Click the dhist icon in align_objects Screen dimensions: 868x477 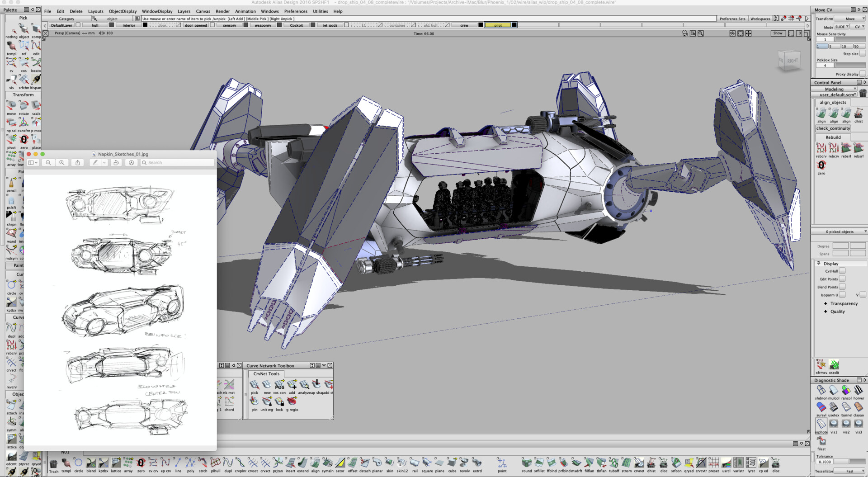tap(858, 113)
